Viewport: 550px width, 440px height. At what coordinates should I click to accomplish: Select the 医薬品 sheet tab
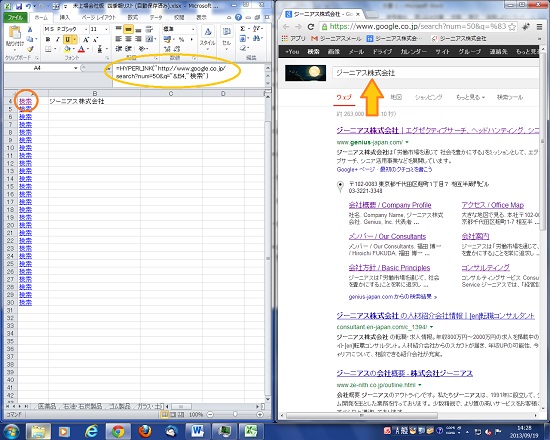47,406
